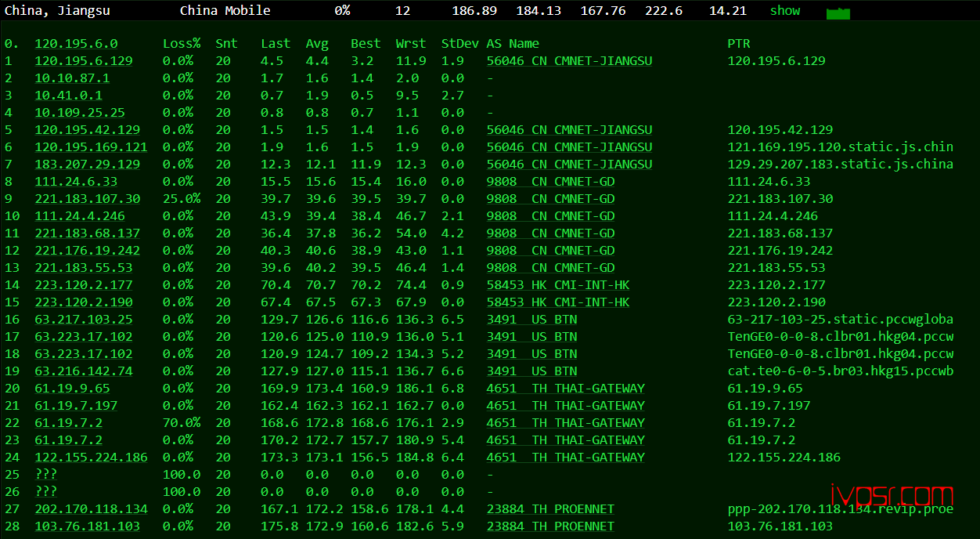This screenshot has width=980, height=539.
Task: Open the 63.223.17.102 IP link in hop 17
Action: pyautogui.click(x=84, y=337)
